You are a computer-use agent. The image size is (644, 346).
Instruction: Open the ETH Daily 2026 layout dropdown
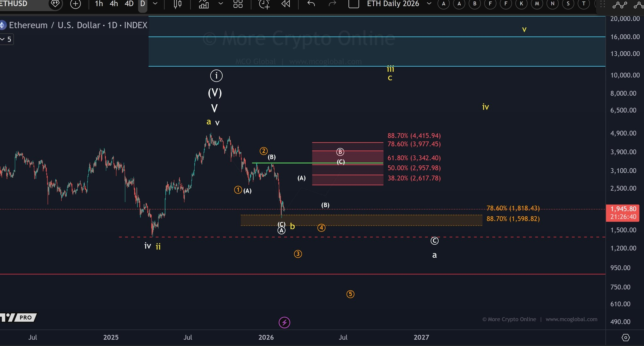tap(429, 4)
